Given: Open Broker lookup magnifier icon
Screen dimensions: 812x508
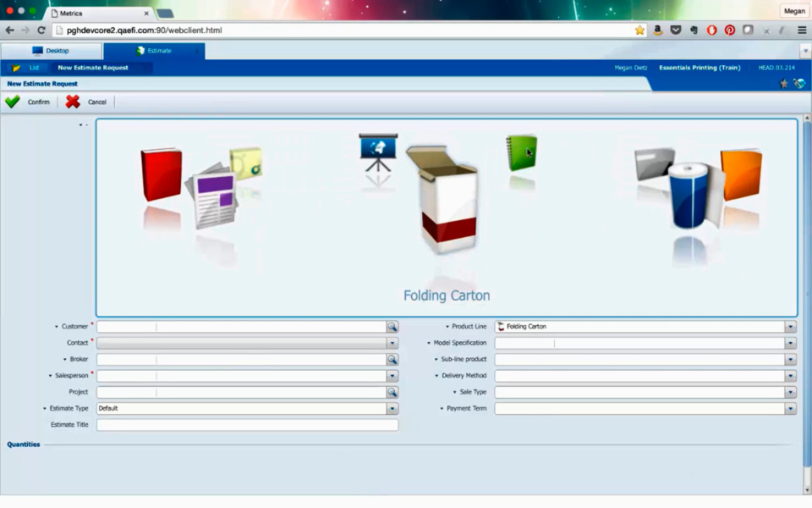Looking at the screenshot, I should 392,359.
